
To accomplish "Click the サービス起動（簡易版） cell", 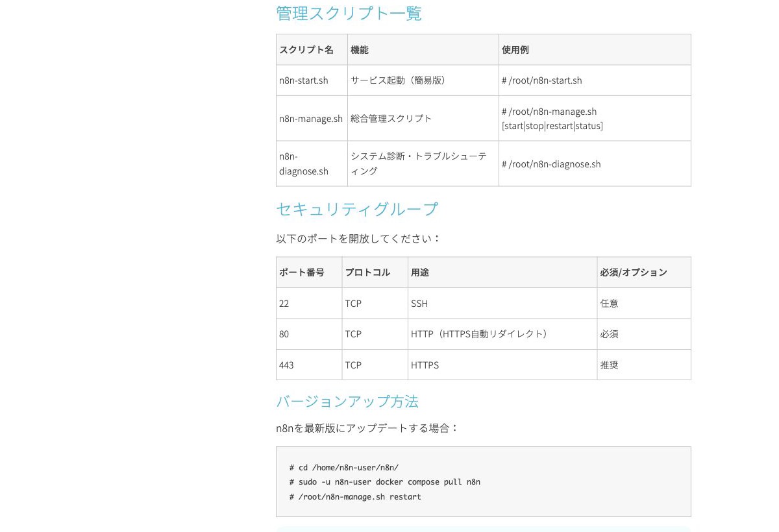I will pyautogui.click(x=423, y=80).
